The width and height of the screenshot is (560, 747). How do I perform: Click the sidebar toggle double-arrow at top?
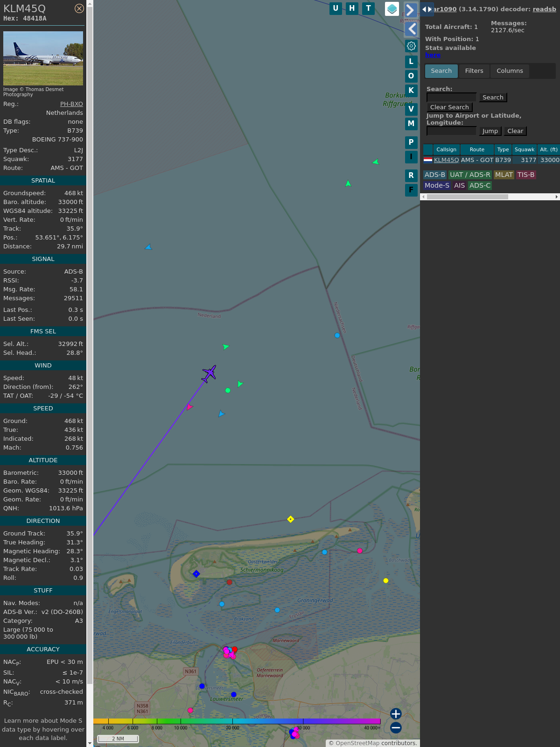(x=427, y=9)
